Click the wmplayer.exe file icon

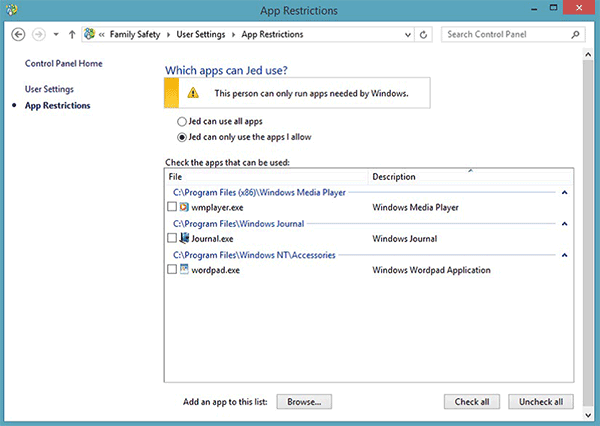point(185,207)
